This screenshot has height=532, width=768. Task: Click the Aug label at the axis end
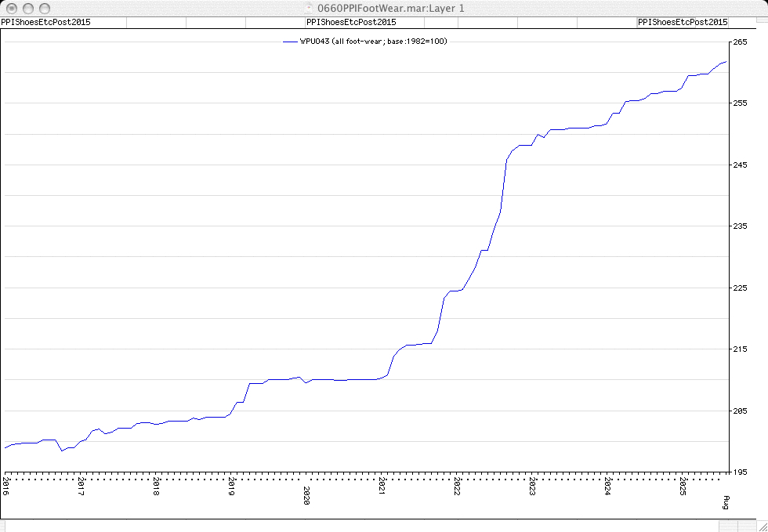click(726, 502)
